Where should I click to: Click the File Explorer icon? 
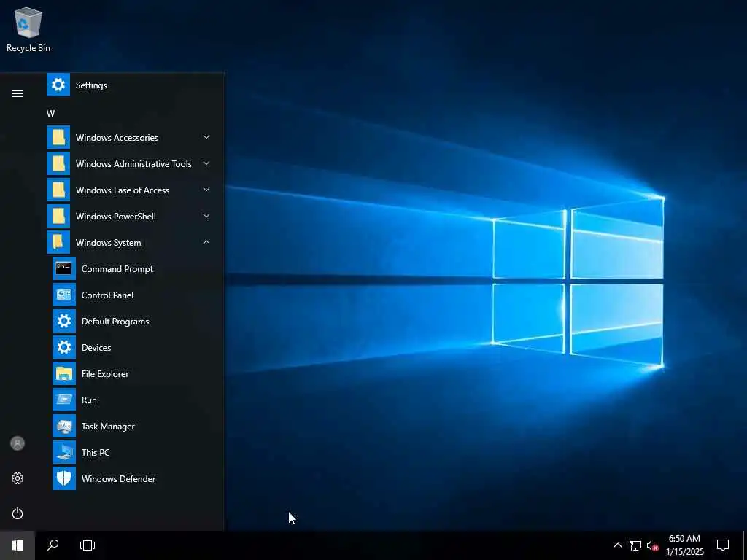[x=64, y=373]
